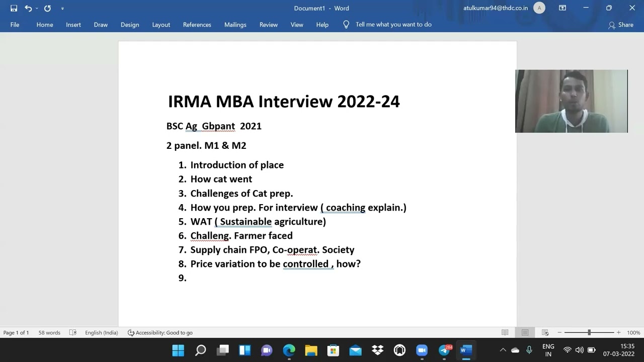Click list item Challenges of Cat prep.
The height and width of the screenshot is (362, 644).
(242, 193)
